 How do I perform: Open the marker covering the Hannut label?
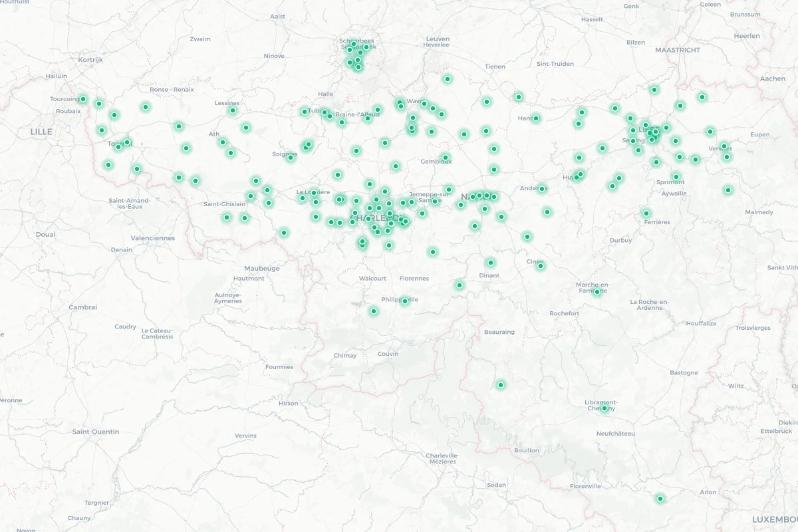tap(535, 118)
